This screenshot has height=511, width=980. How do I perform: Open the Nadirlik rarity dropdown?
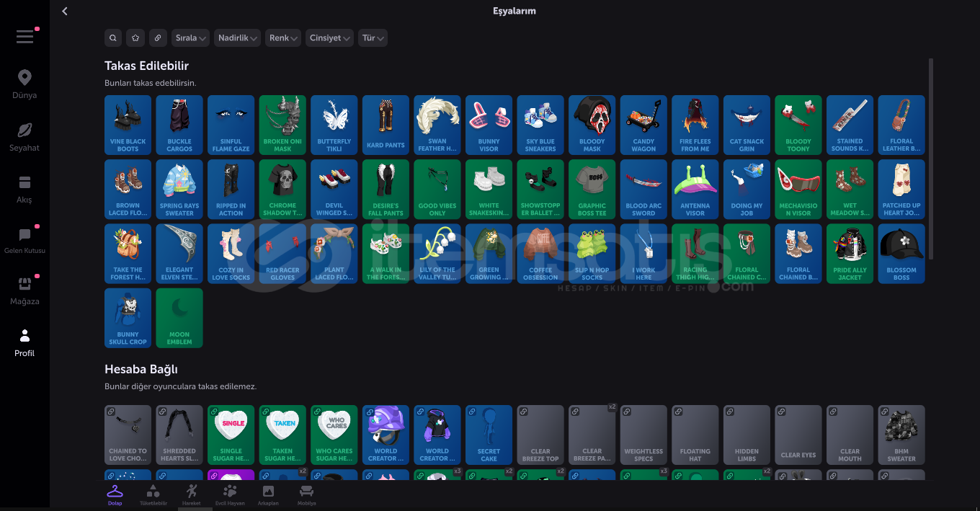(237, 38)
